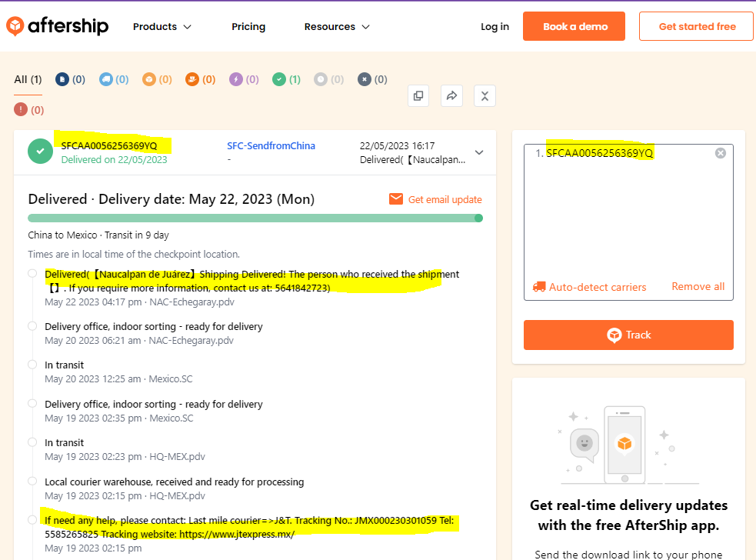Click the green delivery progress bar
Screen dimensions: 756x560
pyautogui.click(x=254, y=218)
